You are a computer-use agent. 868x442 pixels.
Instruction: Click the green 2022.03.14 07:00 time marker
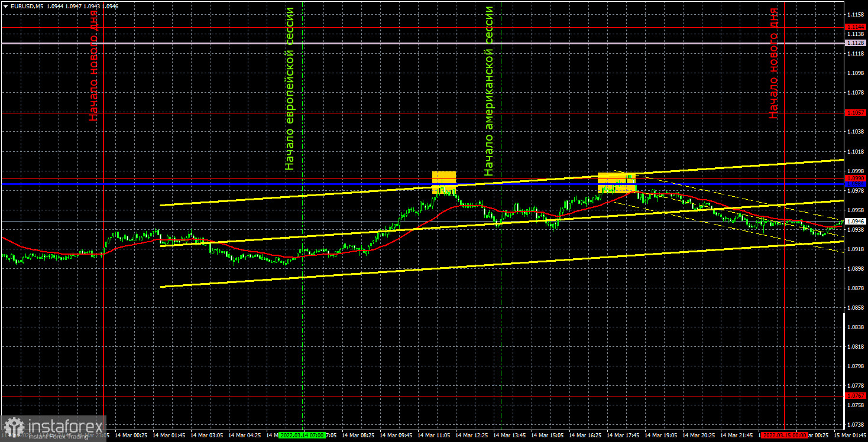click(302, 435)
